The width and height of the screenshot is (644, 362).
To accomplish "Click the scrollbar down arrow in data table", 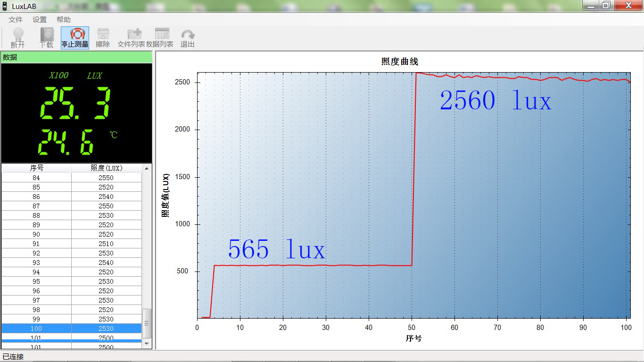I will coord(147,344).
